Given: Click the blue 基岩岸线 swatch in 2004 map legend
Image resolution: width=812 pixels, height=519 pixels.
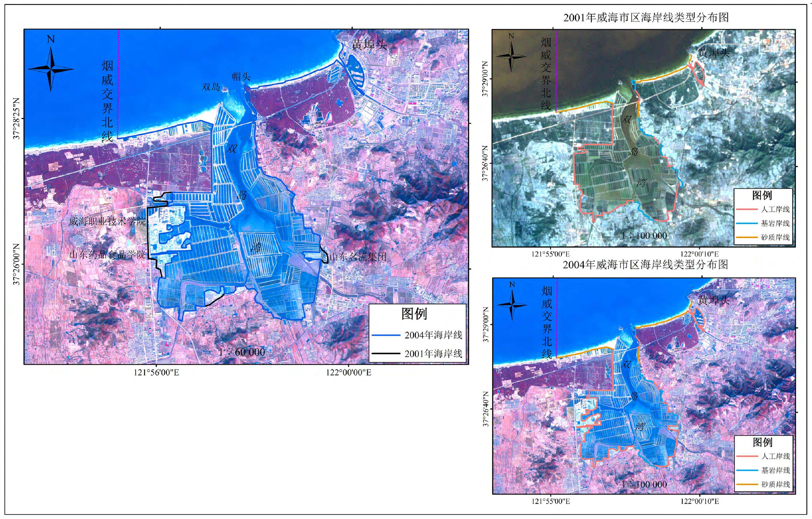Looking at the screenshot, I should point(747,470).
